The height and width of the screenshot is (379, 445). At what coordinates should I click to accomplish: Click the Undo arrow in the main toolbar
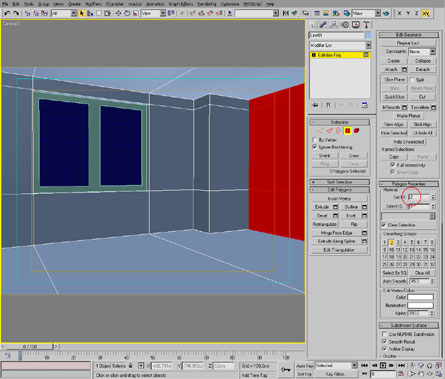[x=7, y=13]
